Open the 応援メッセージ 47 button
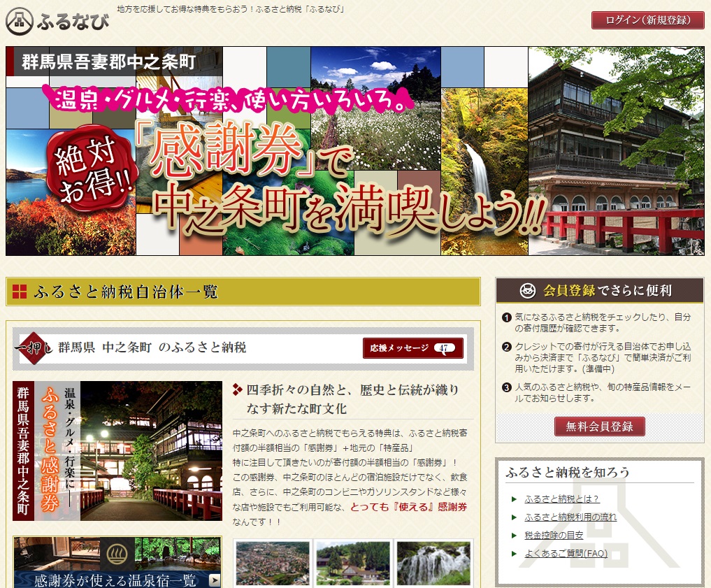Viewport: 711px width, 588px height. (x=412, y=348)
